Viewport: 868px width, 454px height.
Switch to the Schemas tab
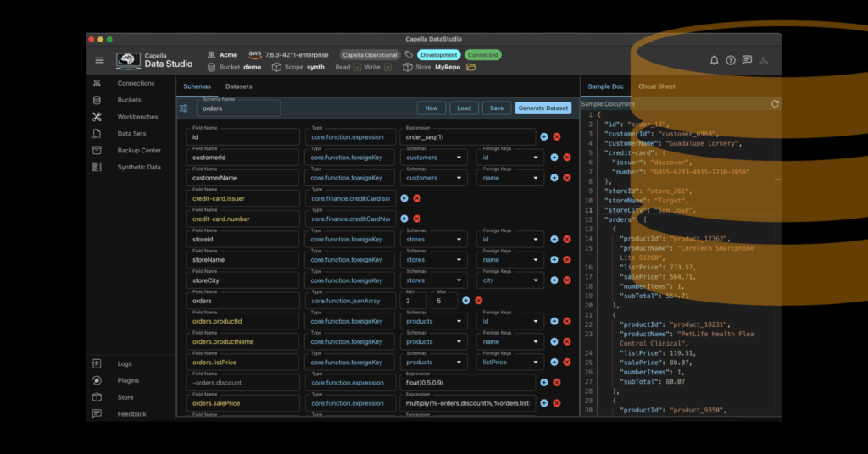pos(197,86)
